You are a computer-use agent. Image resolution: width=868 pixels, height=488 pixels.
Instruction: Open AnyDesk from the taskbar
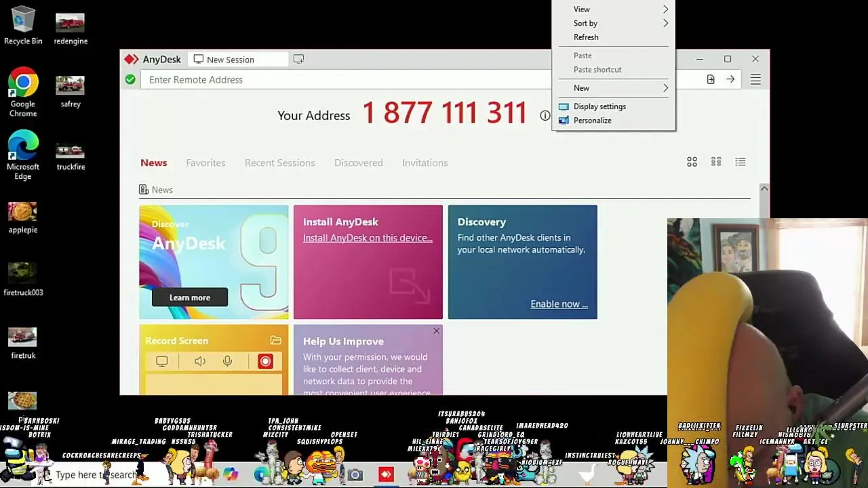386,474
